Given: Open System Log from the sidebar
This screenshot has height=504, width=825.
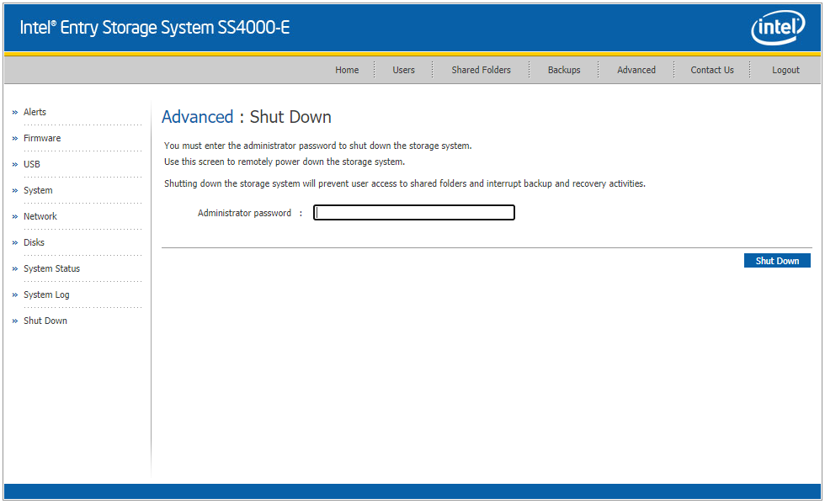Looking at the screenshot, I should pos(46,294).
